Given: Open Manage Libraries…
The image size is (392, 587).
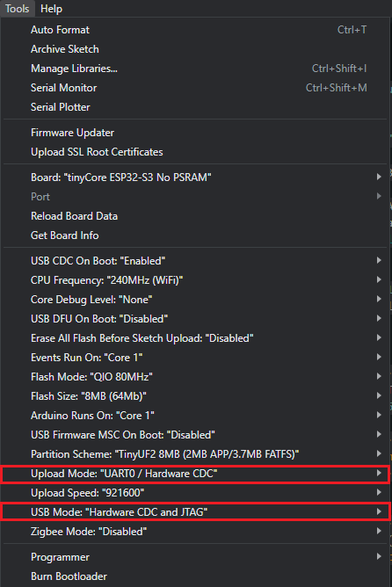Looking at the screenshot, I should tap(195, 69).
